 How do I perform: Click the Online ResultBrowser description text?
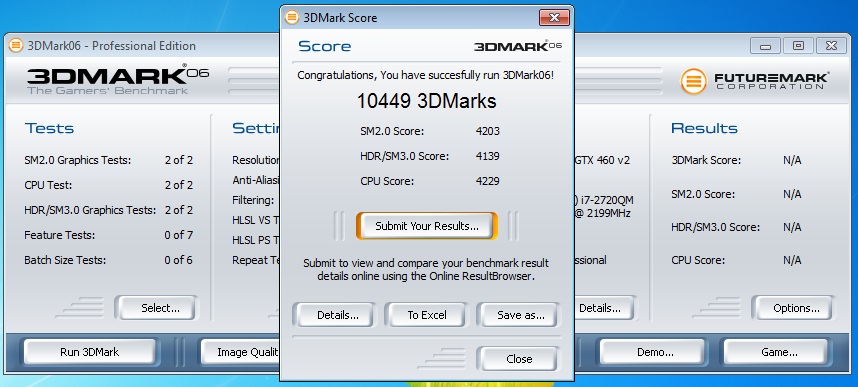tap(426, 270)
